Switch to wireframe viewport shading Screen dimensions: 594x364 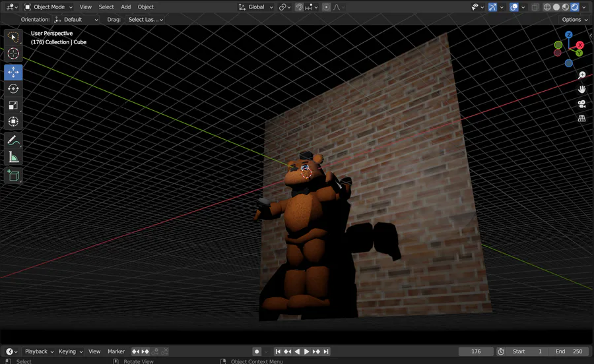pyautogui.click(x=547, y=7)
